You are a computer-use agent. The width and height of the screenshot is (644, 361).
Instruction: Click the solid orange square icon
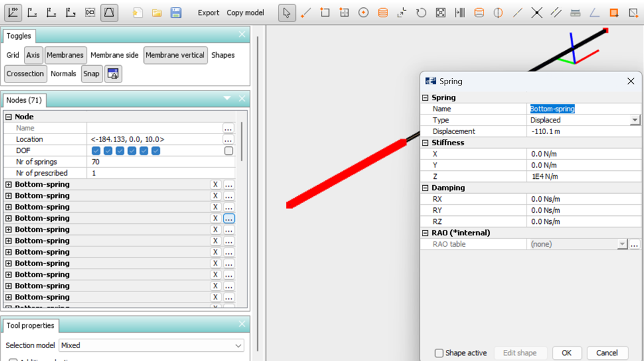pos(614,13)
